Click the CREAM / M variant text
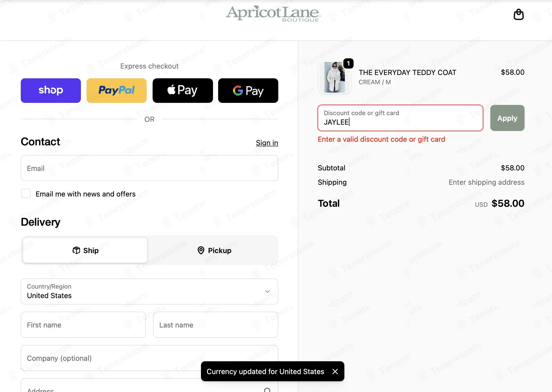The image size is (552, 392). point(375,82)
